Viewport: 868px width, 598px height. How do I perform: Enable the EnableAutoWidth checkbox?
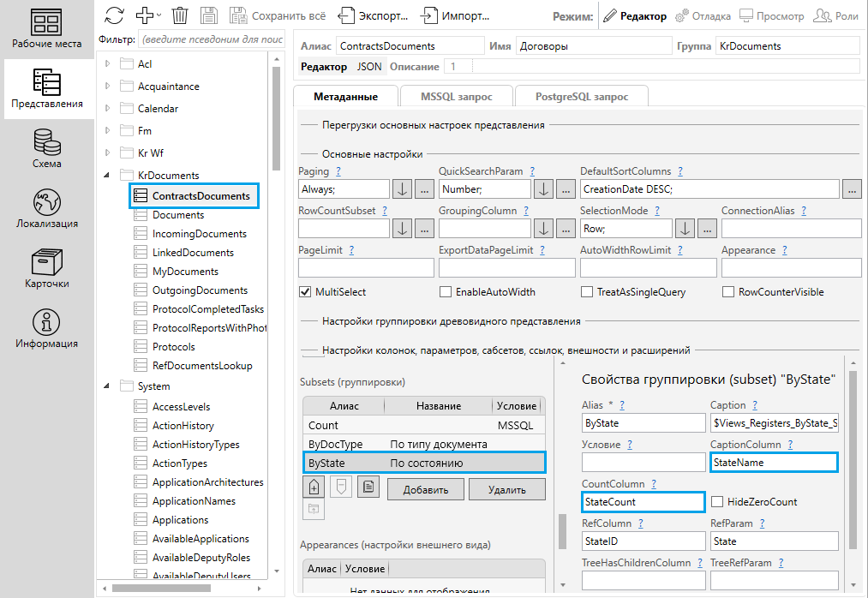[446, 292]
